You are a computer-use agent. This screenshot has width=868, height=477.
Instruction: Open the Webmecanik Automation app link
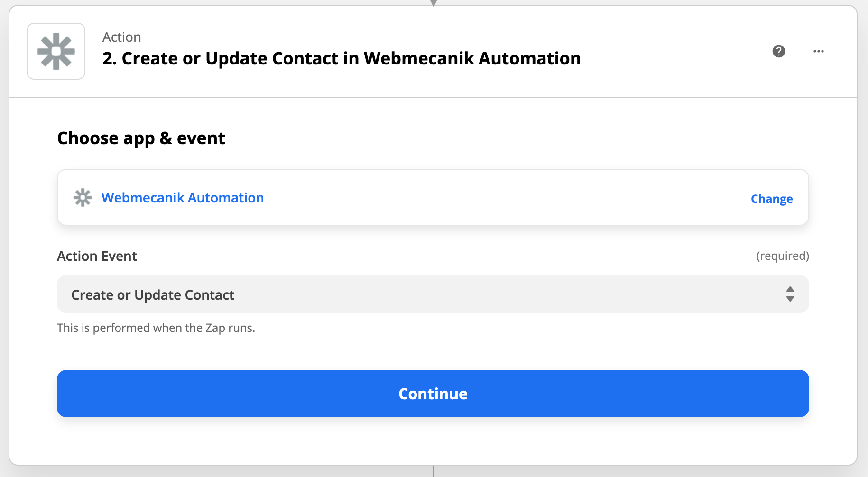pos(183,198)
